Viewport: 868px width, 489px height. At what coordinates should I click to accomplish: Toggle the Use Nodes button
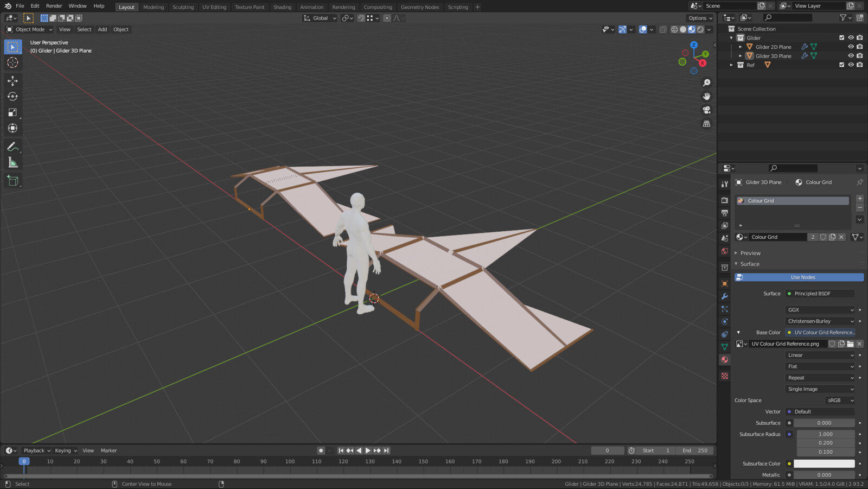click(799, 277)
